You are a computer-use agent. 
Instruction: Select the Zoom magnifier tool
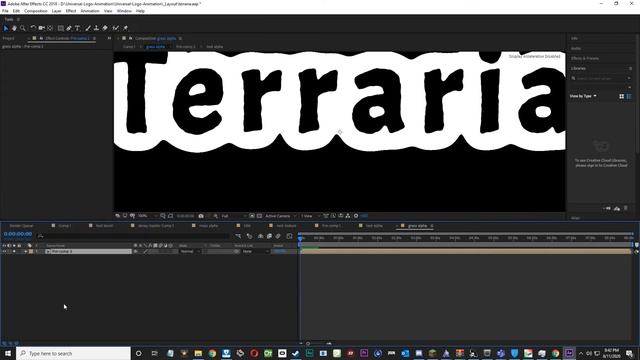click(x=23, y=28)
